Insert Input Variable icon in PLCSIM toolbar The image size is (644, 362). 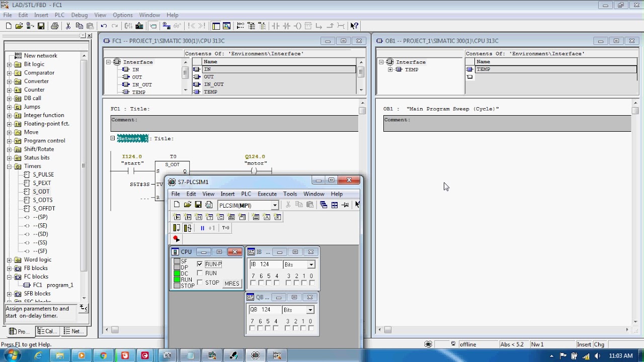click(x=177, y=217)
